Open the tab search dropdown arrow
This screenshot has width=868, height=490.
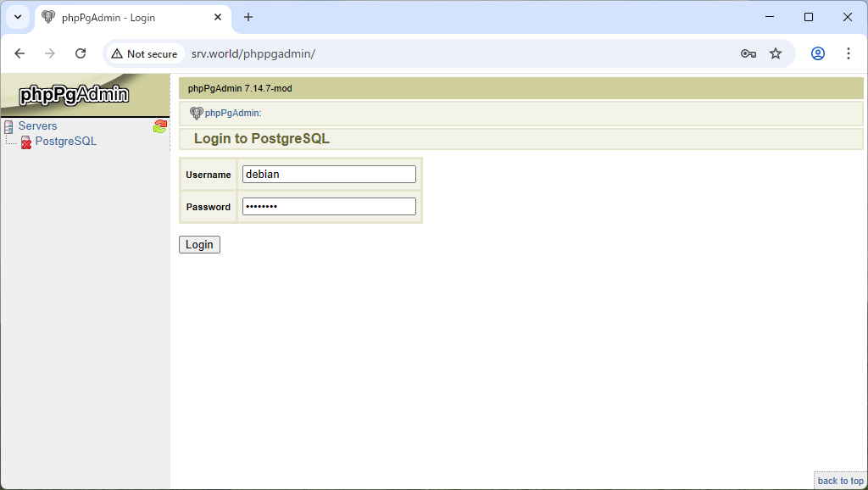point(17,17)
